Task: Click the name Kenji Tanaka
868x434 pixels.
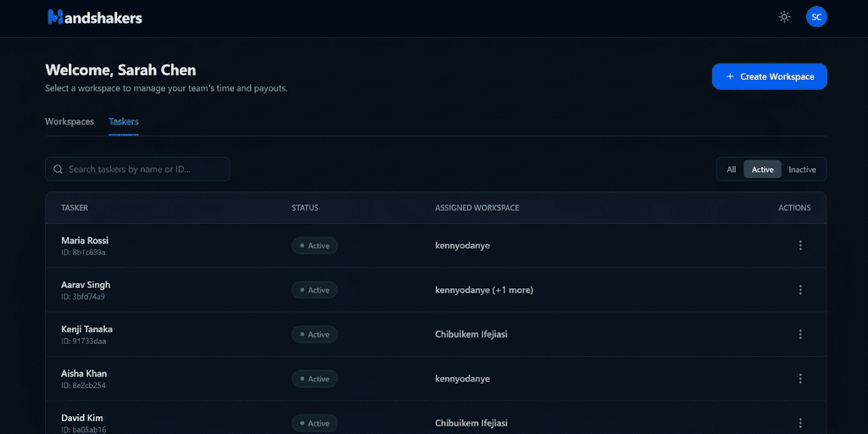Action: point(87,329)
